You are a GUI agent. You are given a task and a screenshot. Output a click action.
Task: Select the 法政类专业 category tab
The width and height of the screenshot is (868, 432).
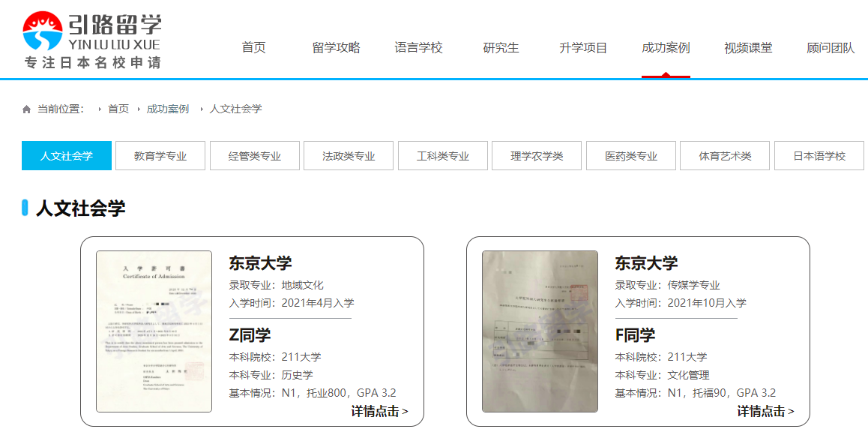point(349,156)
